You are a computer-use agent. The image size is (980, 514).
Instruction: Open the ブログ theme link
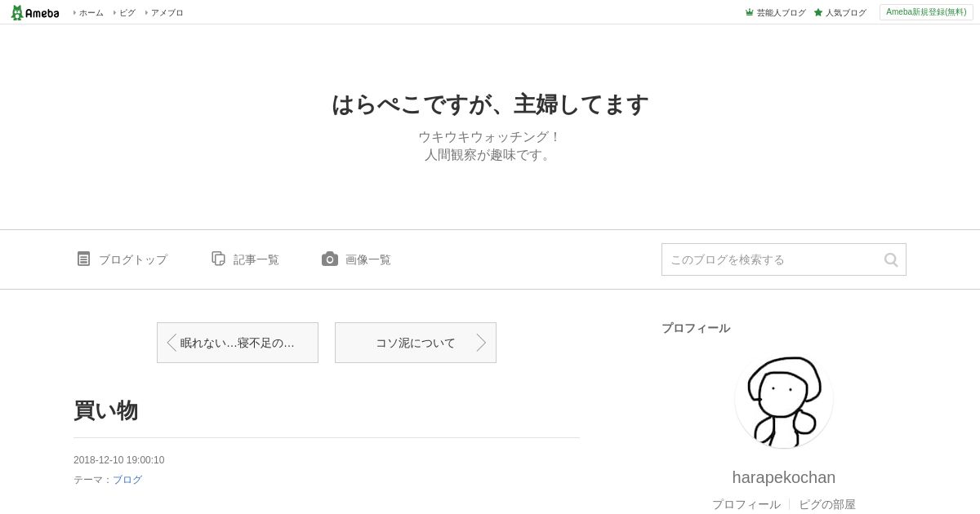pyautogui.click(x=127, y=480)
